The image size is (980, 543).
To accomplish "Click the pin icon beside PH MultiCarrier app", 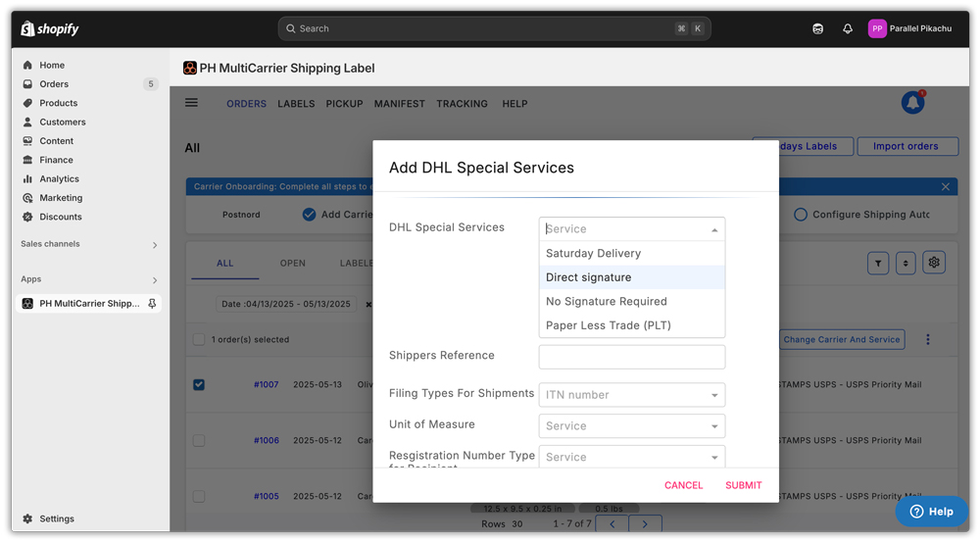I will point(152,304).
